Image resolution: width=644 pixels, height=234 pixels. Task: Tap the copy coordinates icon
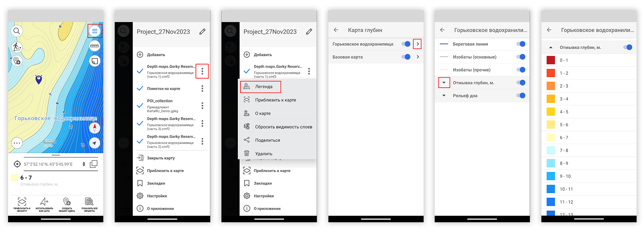[94, 164]
